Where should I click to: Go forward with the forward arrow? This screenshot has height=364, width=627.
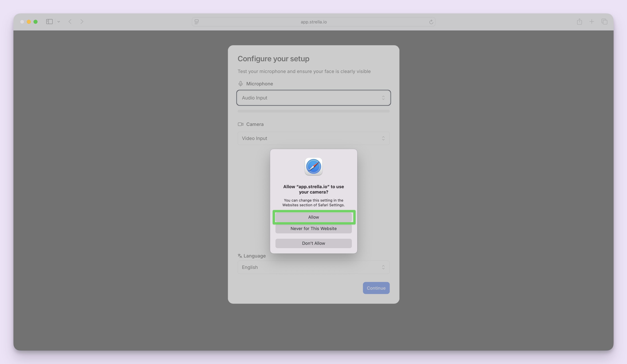pyautogui.click(x=82, y=22)
